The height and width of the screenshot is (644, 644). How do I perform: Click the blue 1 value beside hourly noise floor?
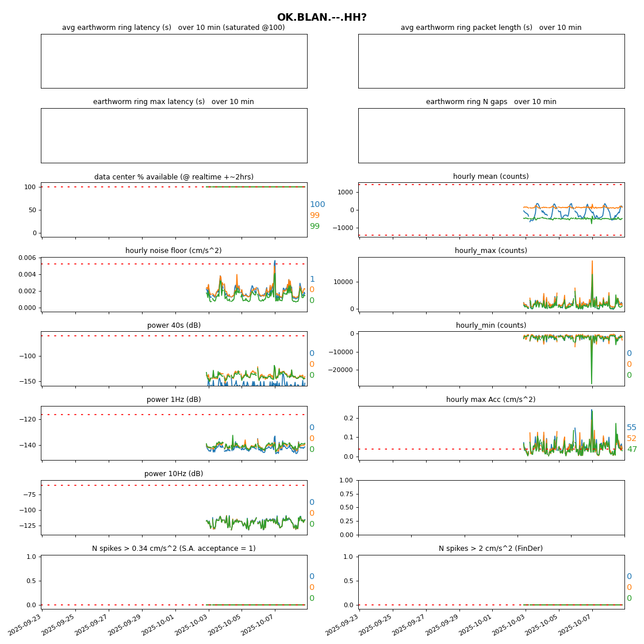[312, 279]
